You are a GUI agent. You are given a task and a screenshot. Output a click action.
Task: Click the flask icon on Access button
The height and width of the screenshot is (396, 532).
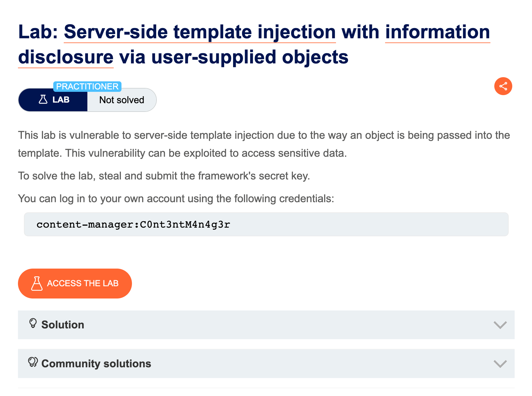point(37,283)
